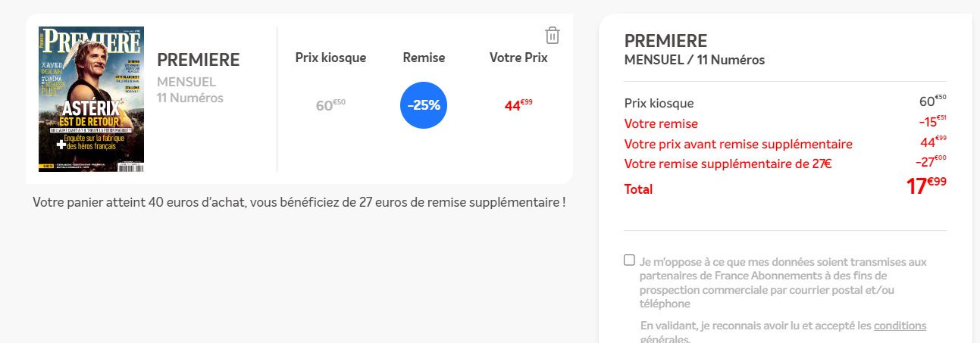Tick the data-sharing opposition checkbox
Viewport: 980px width, 343px height.
pyautogui.click(x=629, y=260)
